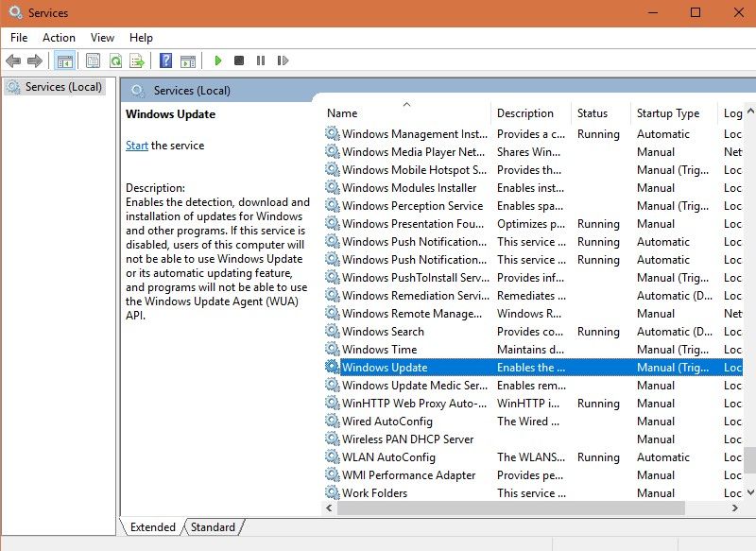The width and height of the screenshot is (756, 551).
Task: Start the service with green play icon
Action: pos(218,60)
